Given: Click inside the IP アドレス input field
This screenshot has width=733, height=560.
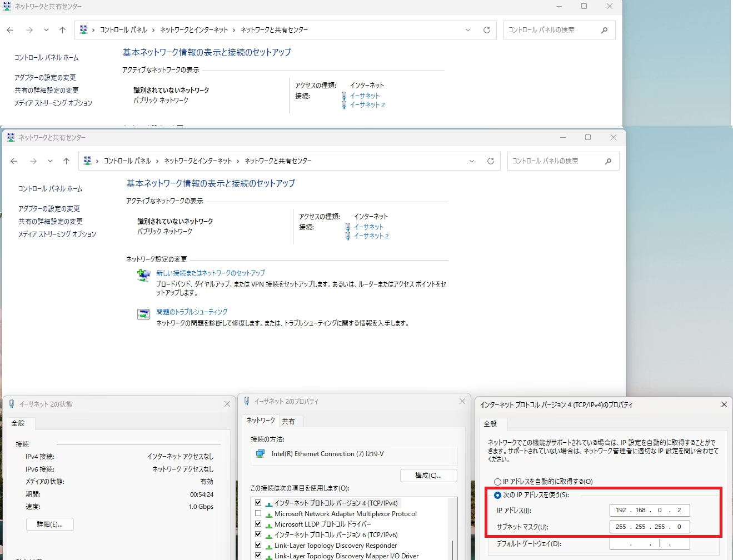Looking at the screenshot, I should pos(649,509).
